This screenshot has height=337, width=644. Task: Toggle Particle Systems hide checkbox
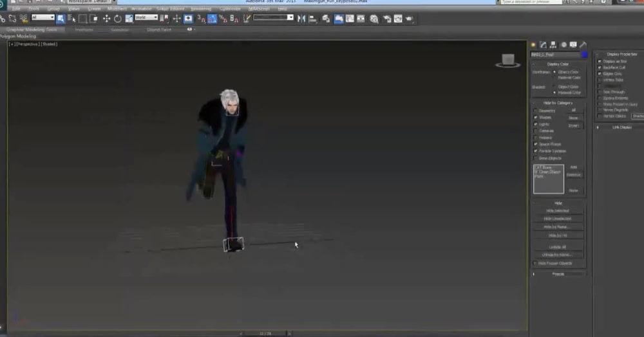click(x=536, y=151)
